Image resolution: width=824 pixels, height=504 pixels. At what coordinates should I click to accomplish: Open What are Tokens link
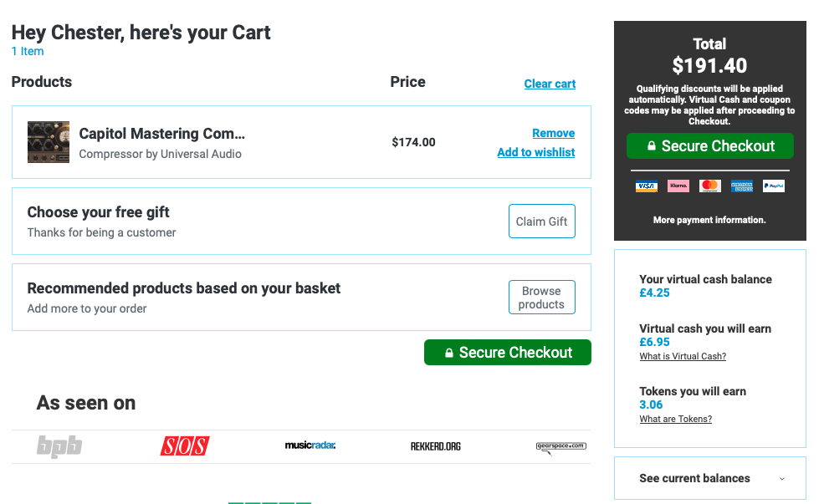(x=676, y=419)
